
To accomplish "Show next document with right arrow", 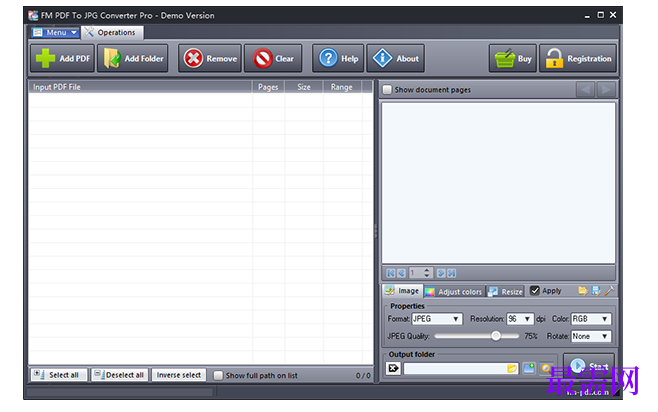I will tap(606, 89).
